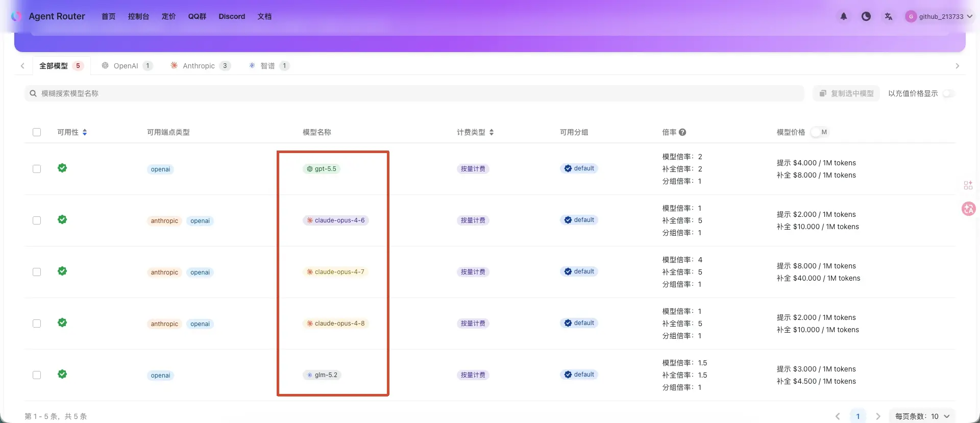
Task: Click the default group tag in glm-5.2 row
Action: 579,375
